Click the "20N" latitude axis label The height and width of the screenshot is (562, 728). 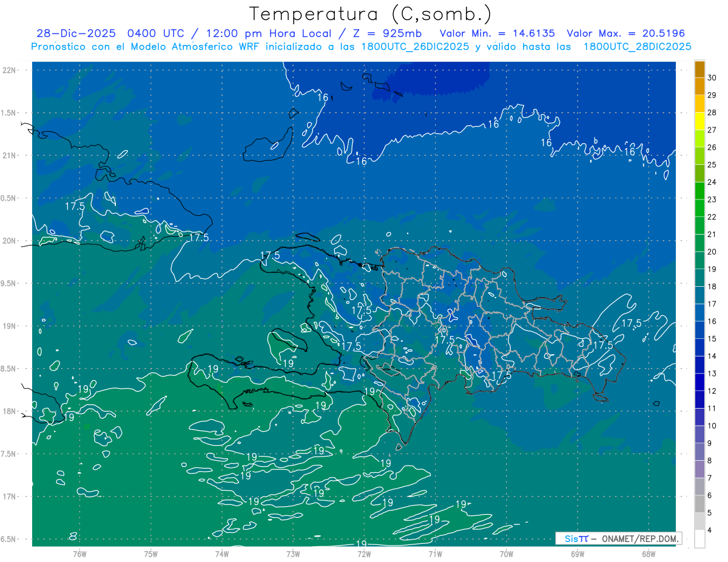click(x=10, y=241)
